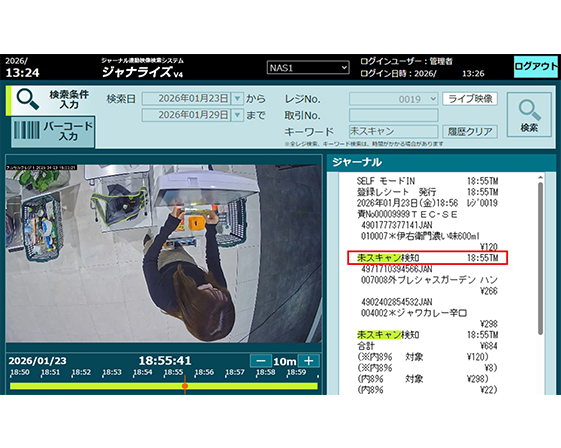Select journal line 007008外プレシャスガーデン
This screenshot has height=448, width=561.
429,280
